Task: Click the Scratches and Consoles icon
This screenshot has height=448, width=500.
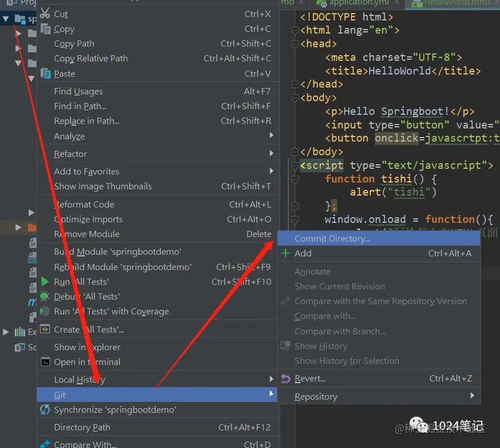Action: point(20,347)
